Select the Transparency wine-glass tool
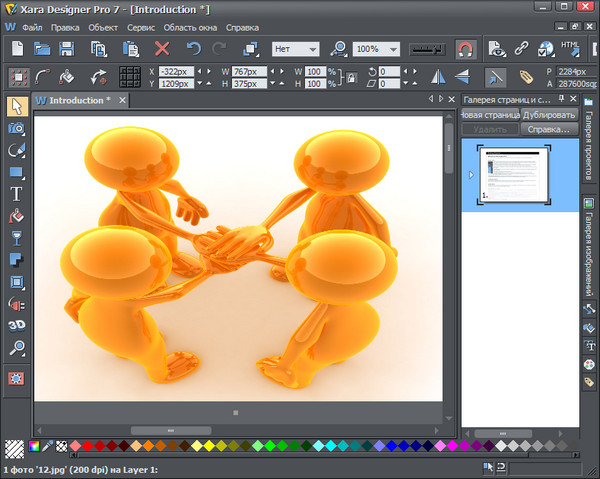The image size is (600, 479). tap(16, 238)
